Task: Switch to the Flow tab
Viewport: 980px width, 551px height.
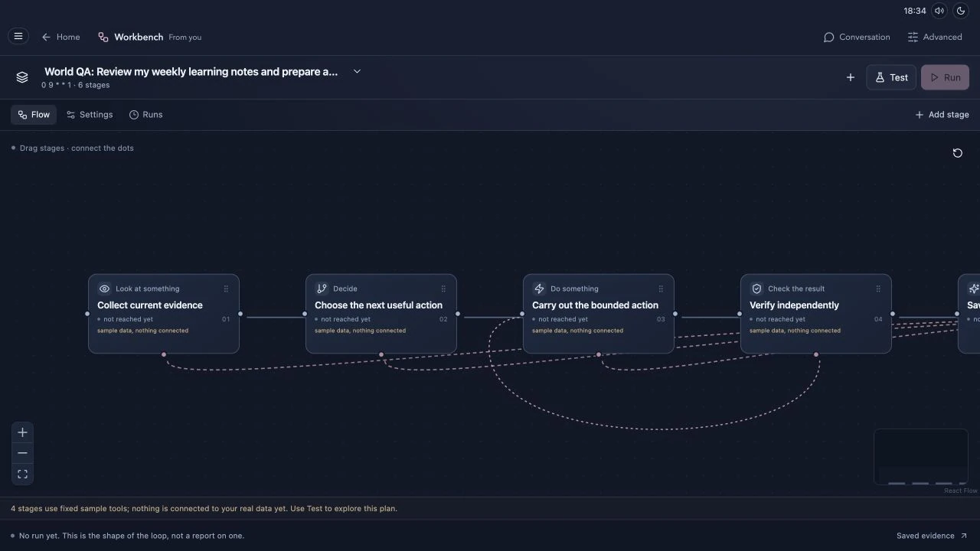Action: (34, 115)
